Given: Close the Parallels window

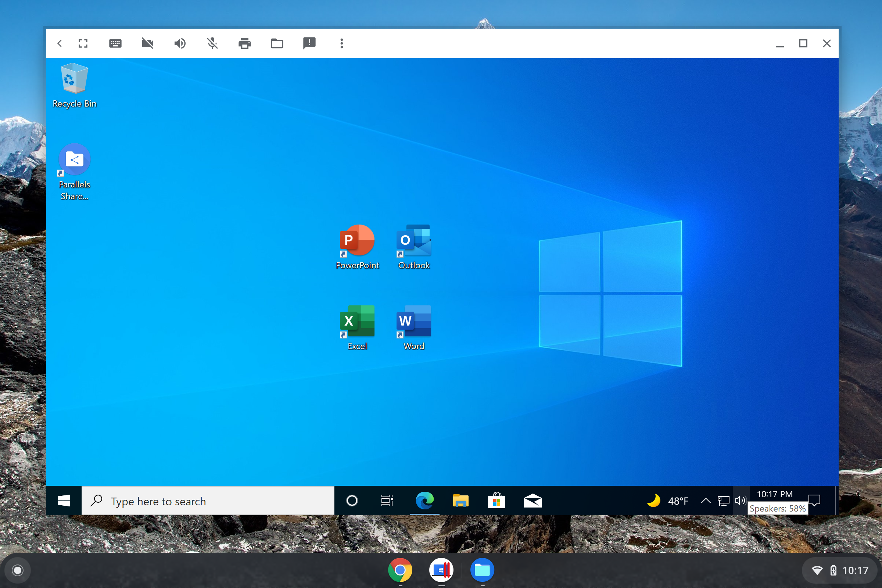Looking at the screenshot, I should (827, 43).
